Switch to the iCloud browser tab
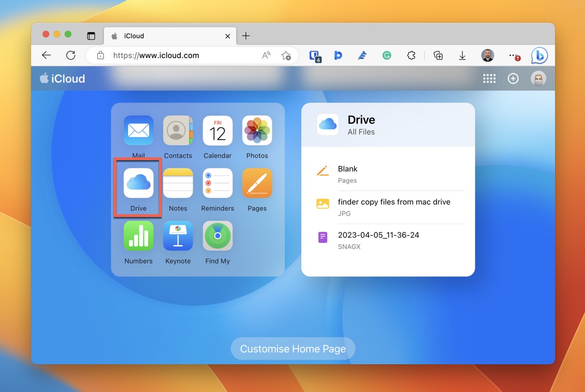This screenshot has width=585, height=392. coord(170,36)
